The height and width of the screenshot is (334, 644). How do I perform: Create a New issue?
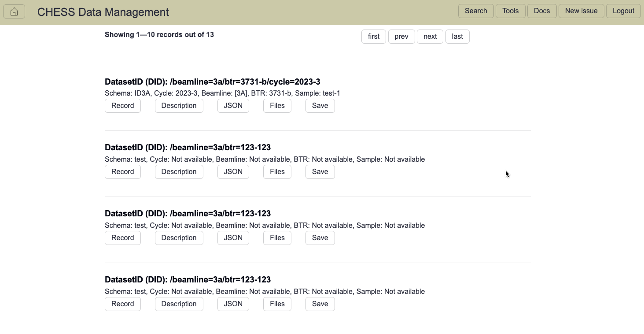(581, 11)
